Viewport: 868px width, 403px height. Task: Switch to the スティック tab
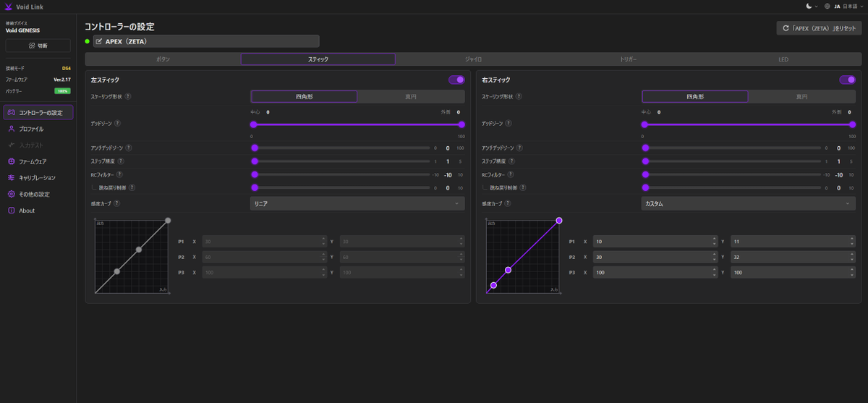[318, 59]
